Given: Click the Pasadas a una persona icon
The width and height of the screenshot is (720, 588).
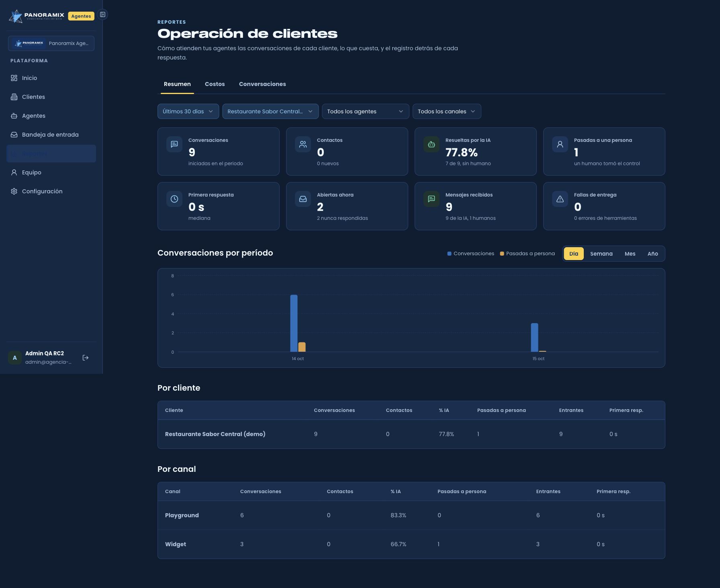Looking at the screenshot, I should pos(560,144).
